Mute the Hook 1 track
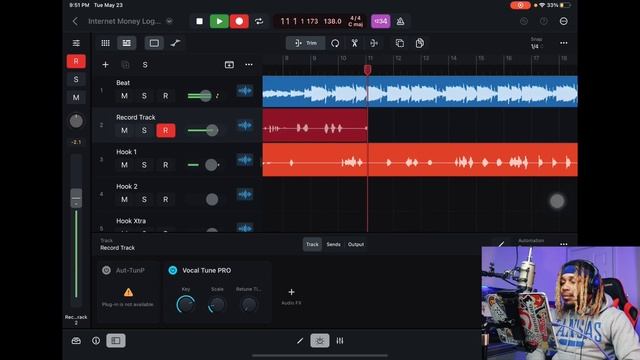This screenshot has height=360, width=640. click(x=124, y=165)
